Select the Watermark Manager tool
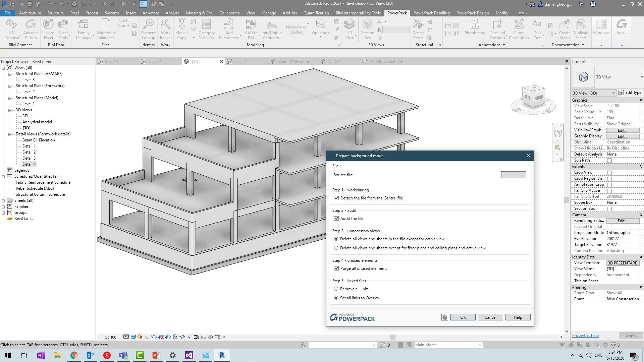Image resolution: width=644 pixels, height=362 pixels. (106, 29)
